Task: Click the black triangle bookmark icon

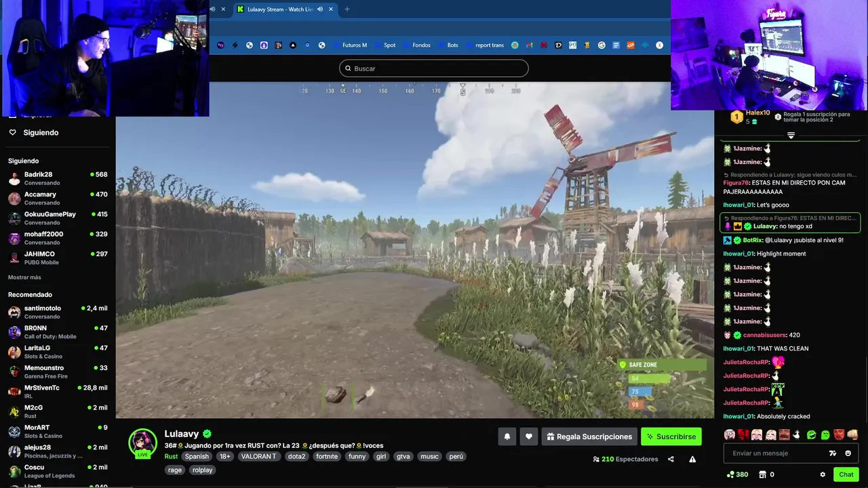Action: pyautogui.click(x=293, y=45)
